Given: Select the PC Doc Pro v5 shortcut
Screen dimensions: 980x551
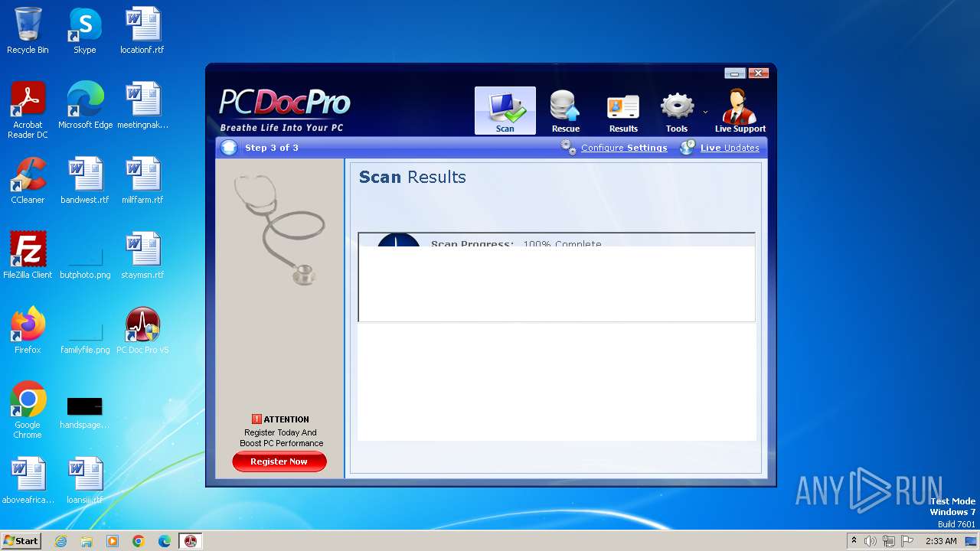Looking at the screenshot, I should (142, 331).
